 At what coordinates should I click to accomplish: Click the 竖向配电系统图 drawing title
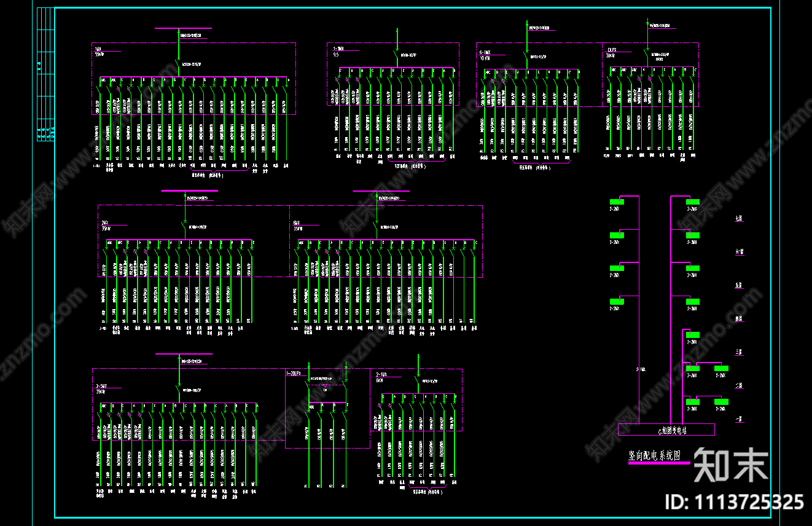pos(654,455)
